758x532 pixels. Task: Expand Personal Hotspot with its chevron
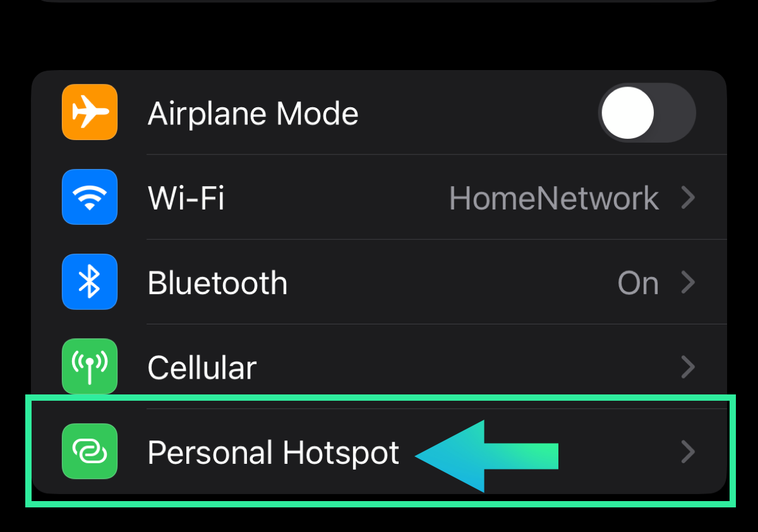[689, 452]
